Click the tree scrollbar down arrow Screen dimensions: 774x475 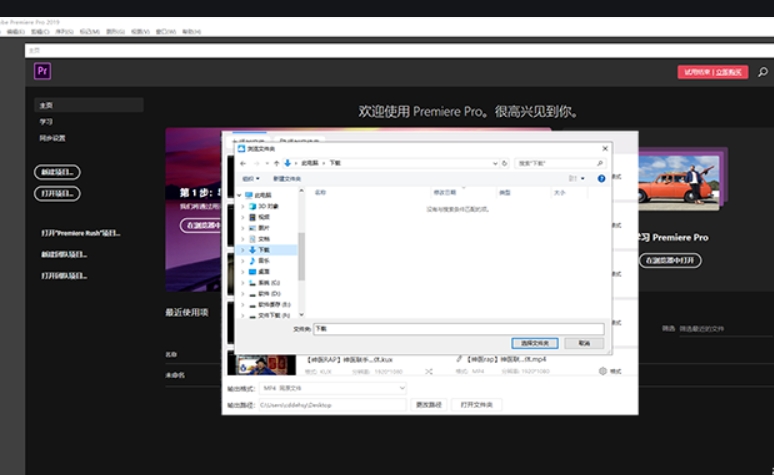pos(301,315)
